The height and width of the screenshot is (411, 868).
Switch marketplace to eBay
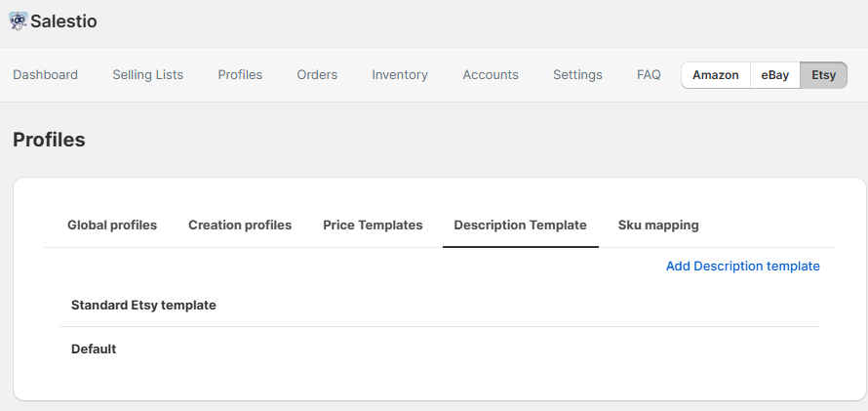point(775,75)
